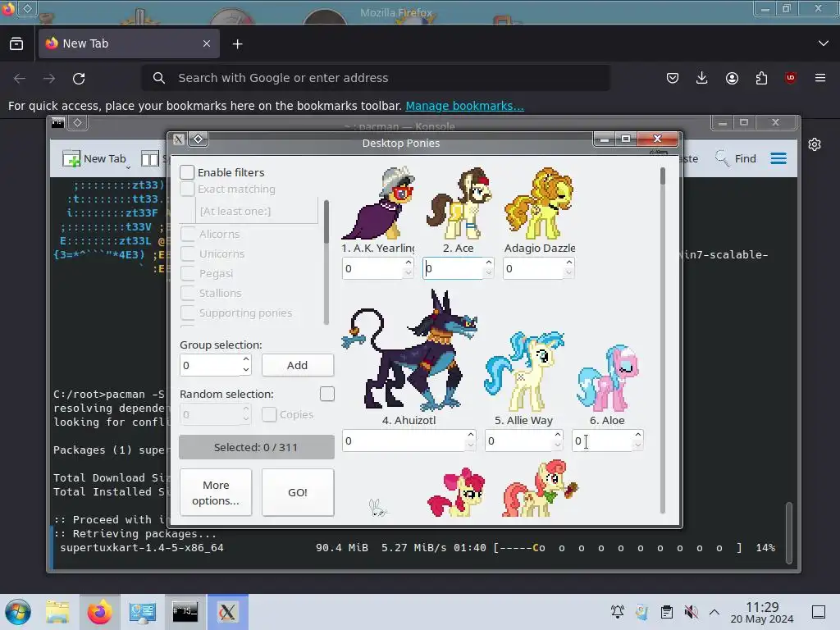Open the Firefox downloads panel

(702, 78)
